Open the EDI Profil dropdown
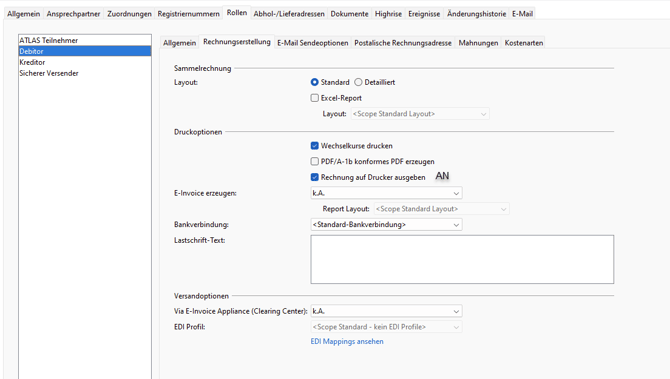This screenshot has height=379, width=670. [386, 327]
